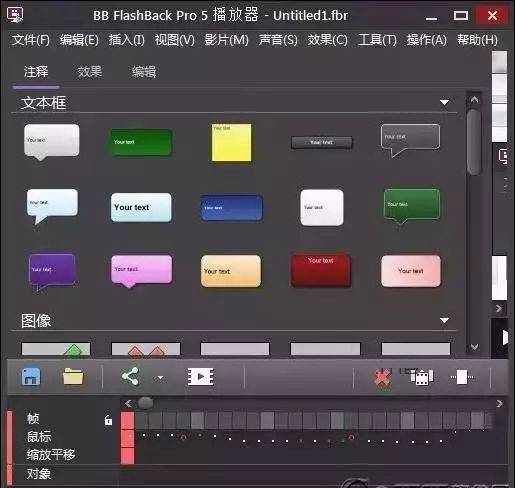Open the 插入(I) menu
515x488 pixels.
(127, 40)
